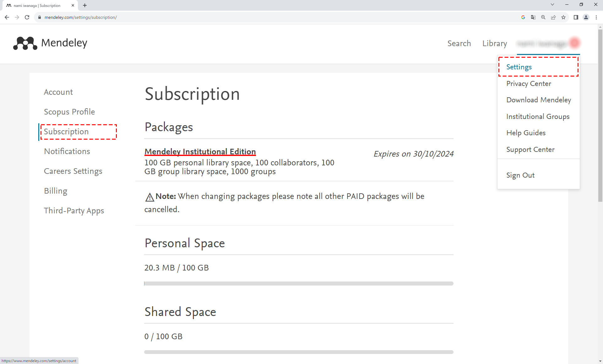Click the '0 / 100 GB' value
The image size is (603, 364).
(x=163, y=336)
